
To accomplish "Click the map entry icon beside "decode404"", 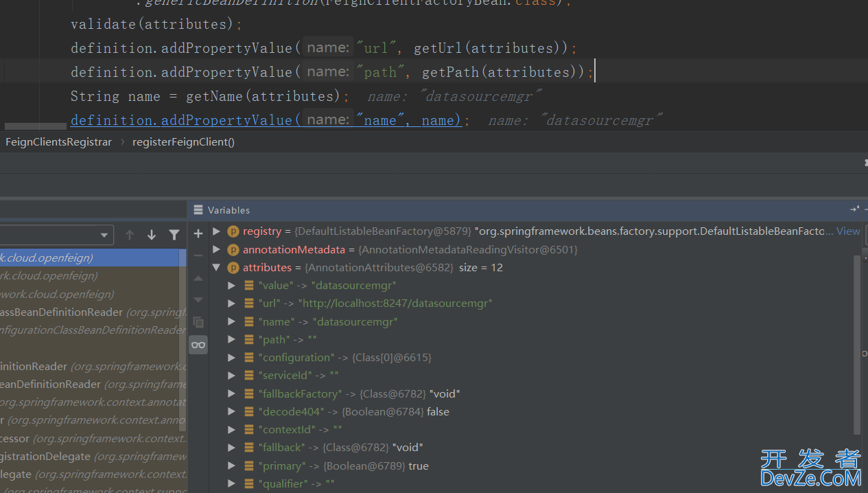I will tap(249, 412).
